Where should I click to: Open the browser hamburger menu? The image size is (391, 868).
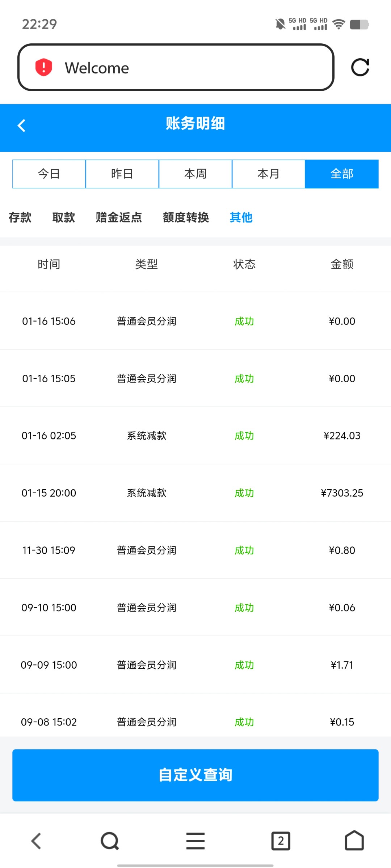click(195, 841)
